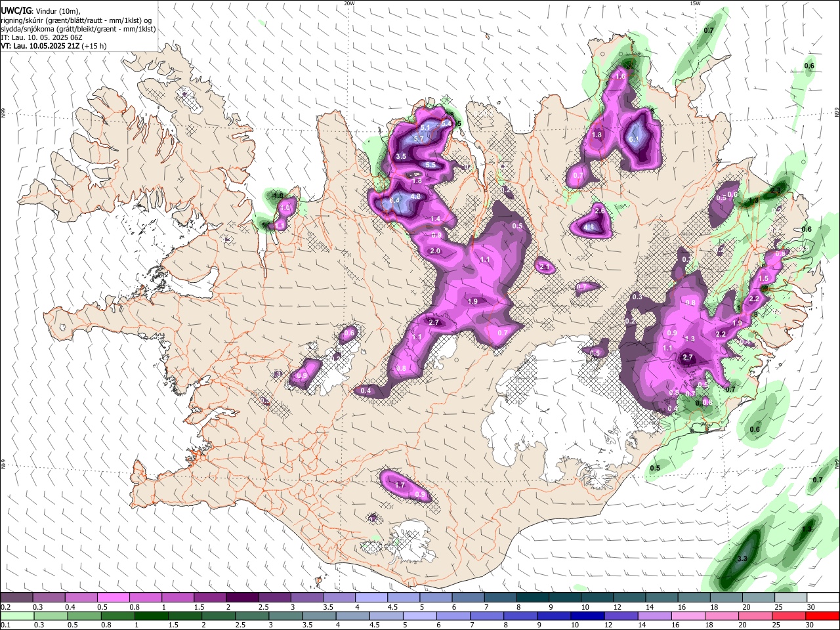Screen dimensions: 840x630
Task: Click the 'IT: Lau. 10. 05. 2025 06Z' line
Action: pos(41,37)
